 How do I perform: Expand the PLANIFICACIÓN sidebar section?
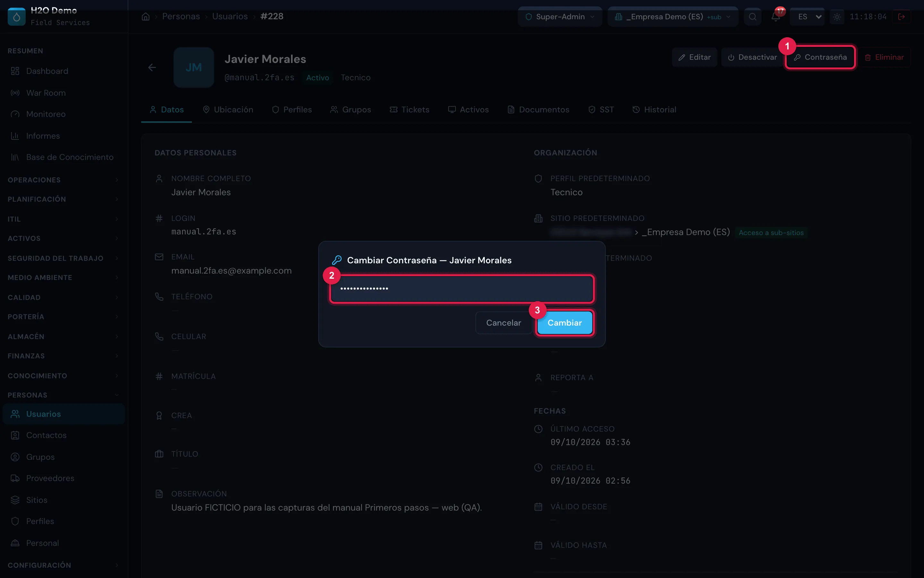click(x=64, y=199)
